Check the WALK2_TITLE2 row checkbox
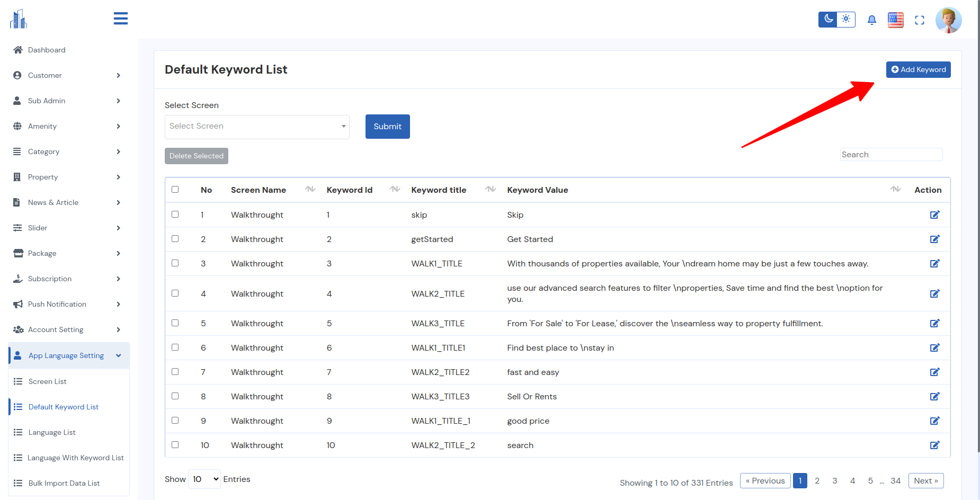The image size is (980, 500). tap(175, 371)
